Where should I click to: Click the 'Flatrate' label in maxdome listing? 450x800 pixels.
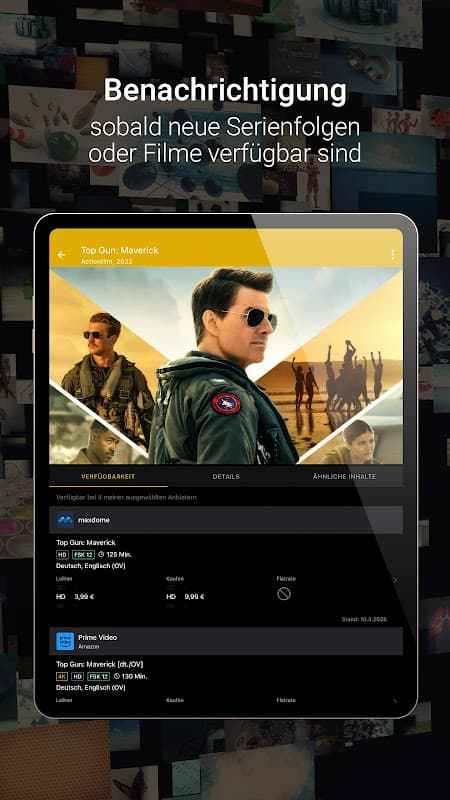(286, 579)
